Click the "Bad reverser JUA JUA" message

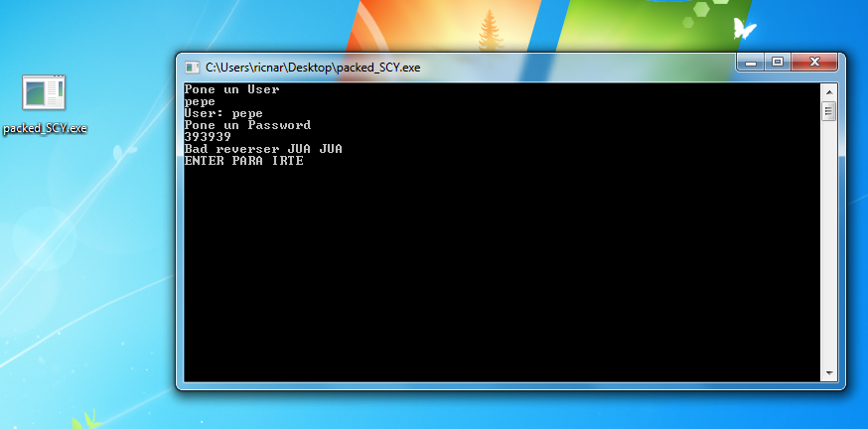coord(263,149)
